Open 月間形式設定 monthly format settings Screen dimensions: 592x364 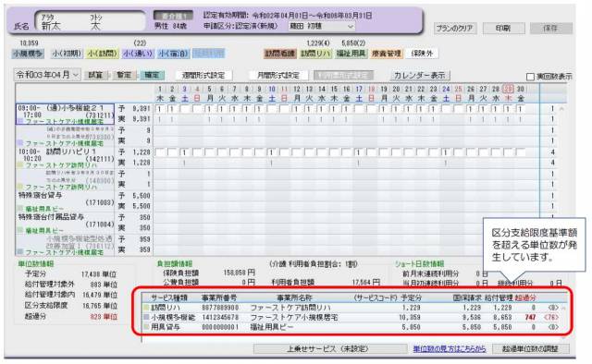[x=278, y=76]
